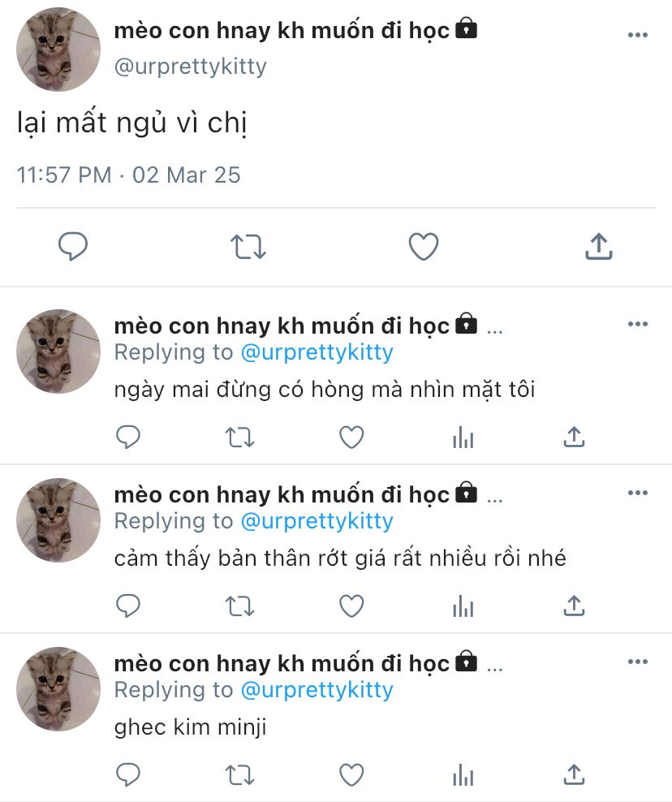
Task: Open the 11:57 PM · 02 Mar 25 timestamp
Action: coord(128,175)
